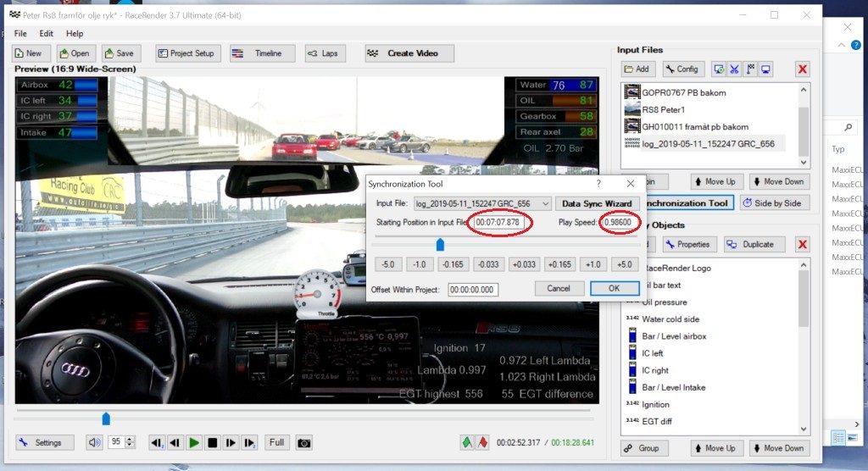
Task: Edit the Play Speed field
Action: tap(618, 223)
